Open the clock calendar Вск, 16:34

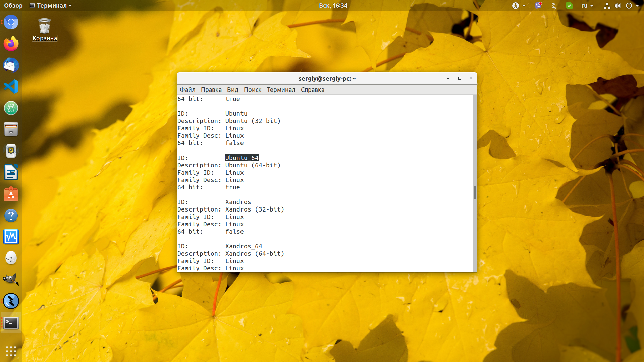[333, 5]
